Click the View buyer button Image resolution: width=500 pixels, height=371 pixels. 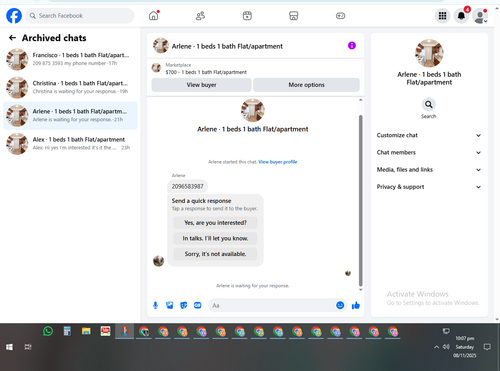click(x=201, y=85)
